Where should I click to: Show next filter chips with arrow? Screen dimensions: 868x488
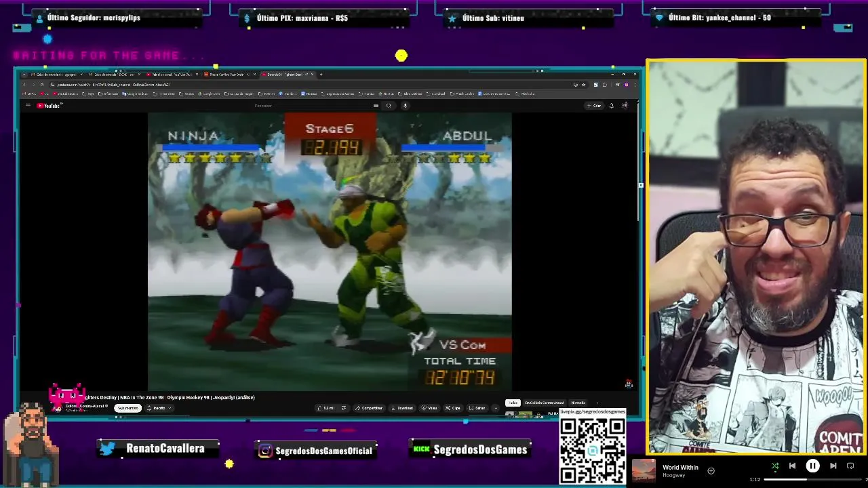point(597,403)
